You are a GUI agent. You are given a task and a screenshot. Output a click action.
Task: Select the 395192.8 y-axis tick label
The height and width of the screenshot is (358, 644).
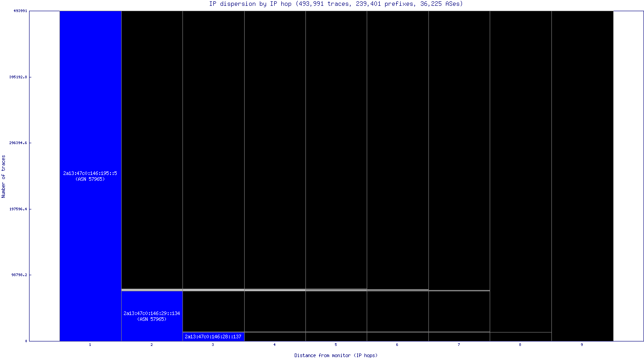[x=18, y=77]
